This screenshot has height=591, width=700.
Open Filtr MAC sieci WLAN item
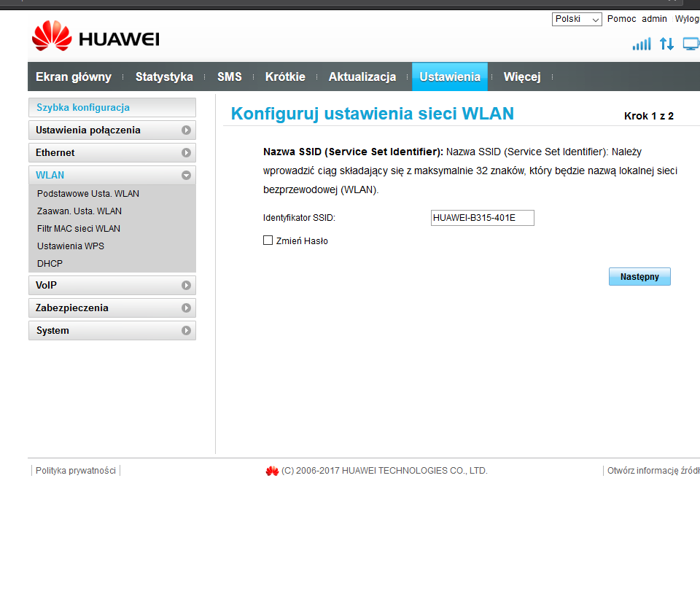[79, 228]
